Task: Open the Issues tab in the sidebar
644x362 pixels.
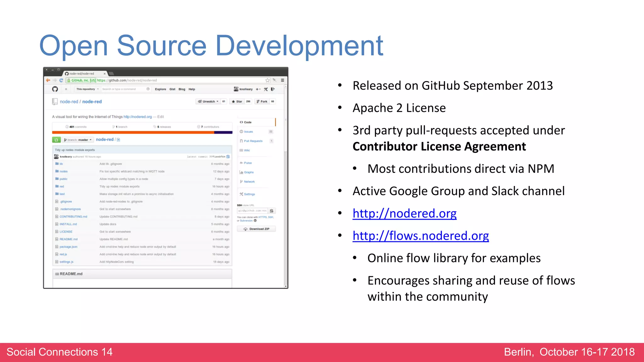Action: coord(248,132)
